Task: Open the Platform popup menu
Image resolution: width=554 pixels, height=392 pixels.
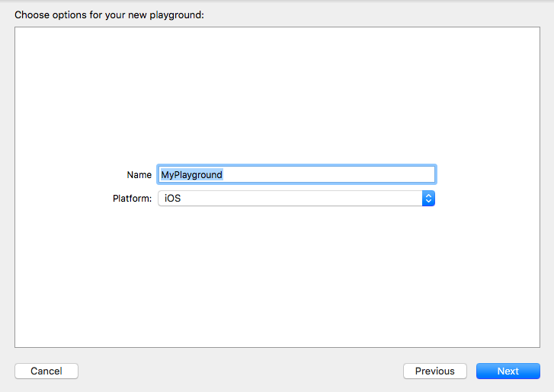Action: tap(296, 199)
